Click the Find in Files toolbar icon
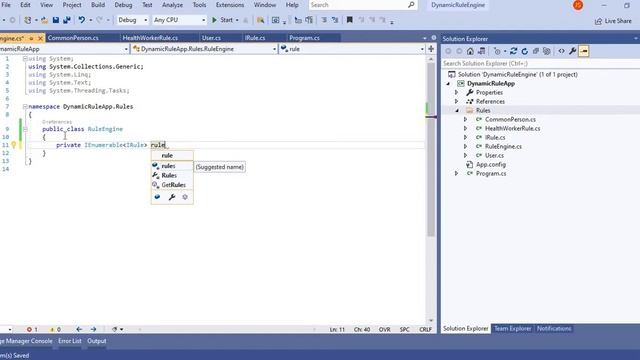Screen dimensions: 640x360 click(260, 20)
